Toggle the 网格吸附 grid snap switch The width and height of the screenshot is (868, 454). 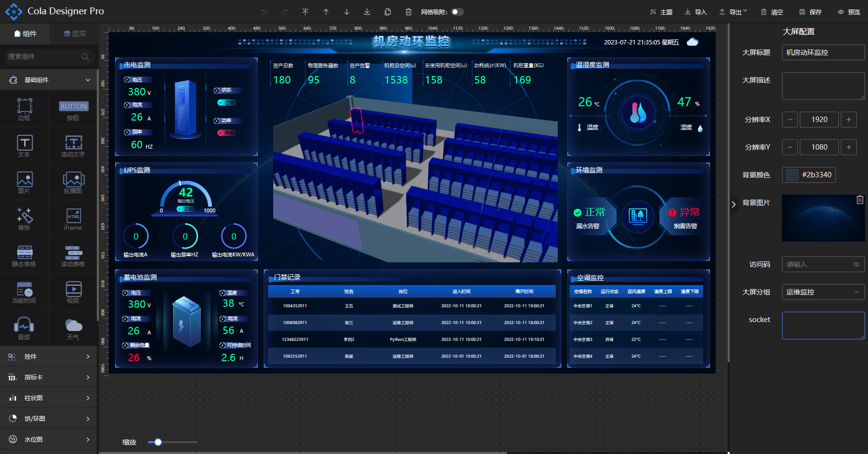(x=457, y=12)
